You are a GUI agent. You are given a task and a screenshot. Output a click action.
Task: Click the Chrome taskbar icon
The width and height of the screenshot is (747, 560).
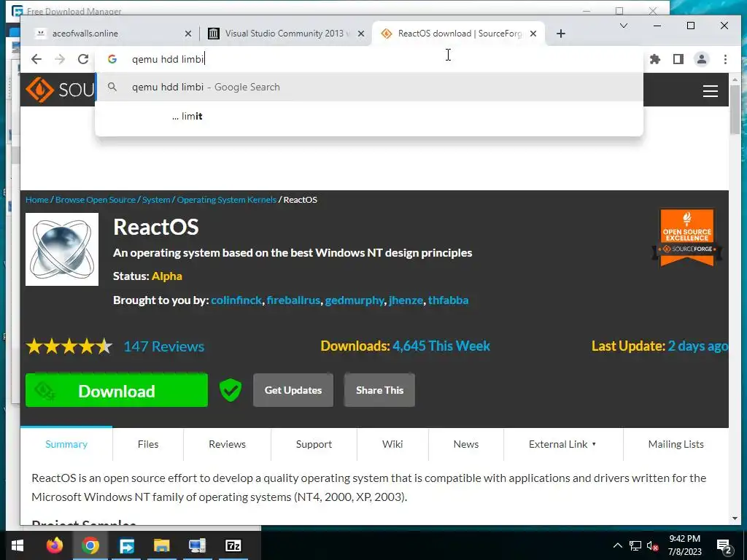pyautogui.click(x=90, y=545)
